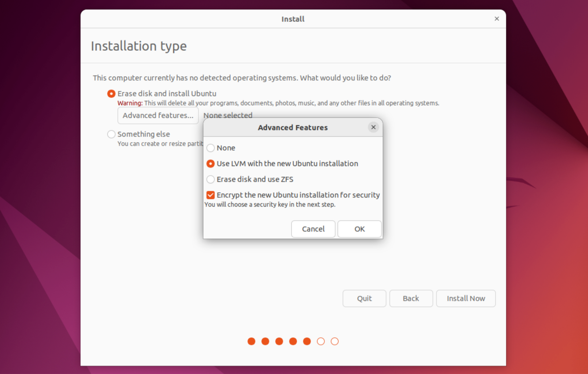588x374 pixels.
Task: Open the Advanced features button
Action: 158,116
